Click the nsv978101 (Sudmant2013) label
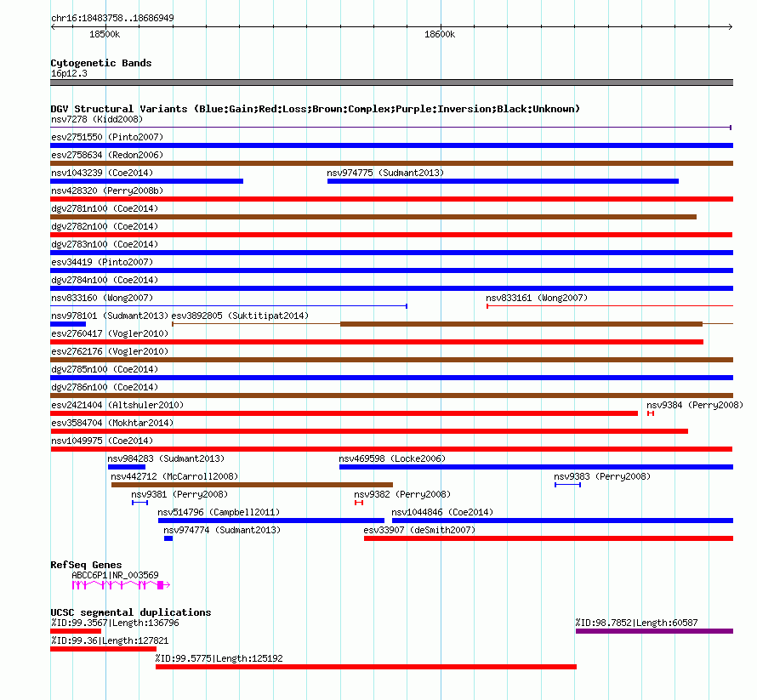Image resolution: width=757 pixels, height=700 pixels. click(109, 316)
